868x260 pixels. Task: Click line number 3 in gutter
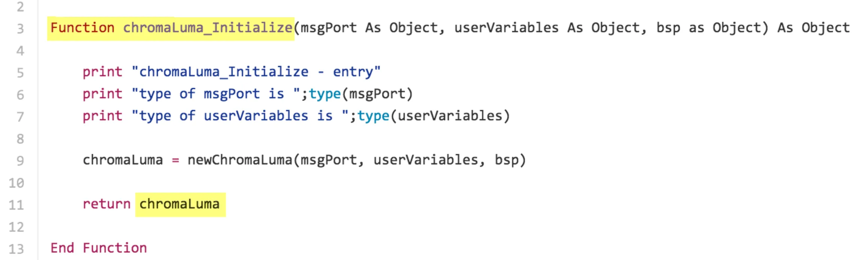pyautogui.click(x=20, y=29)
